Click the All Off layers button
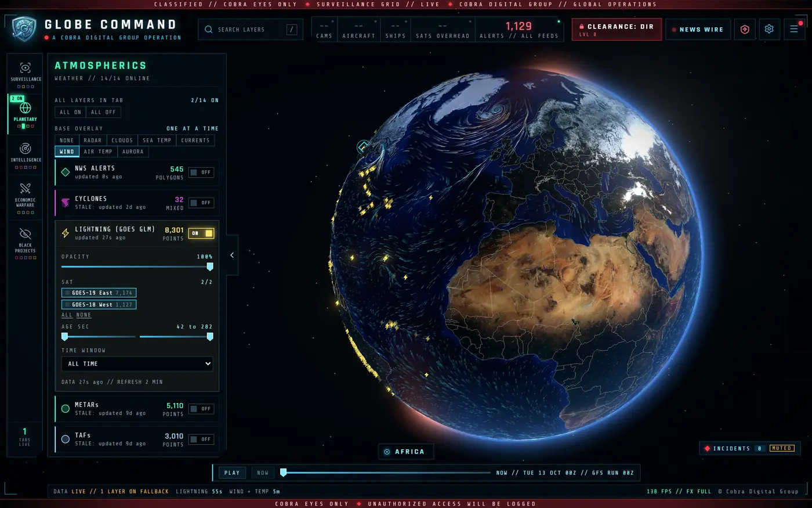812x508 pixels. point(103,112)
